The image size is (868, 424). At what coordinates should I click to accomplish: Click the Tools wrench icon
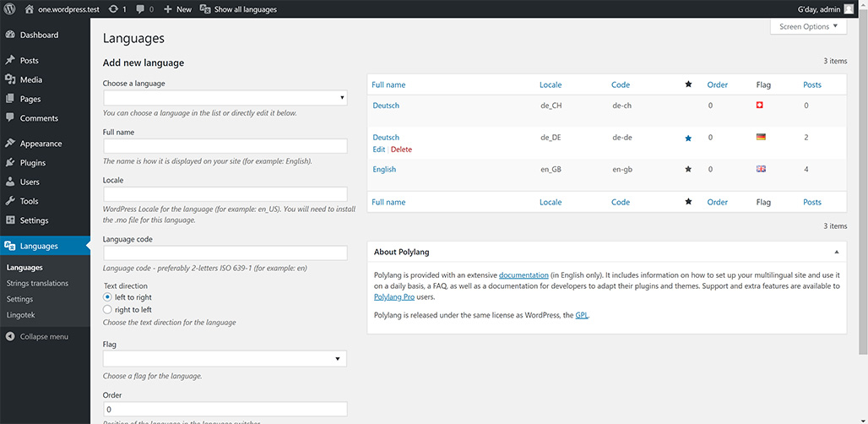point(10,201)
